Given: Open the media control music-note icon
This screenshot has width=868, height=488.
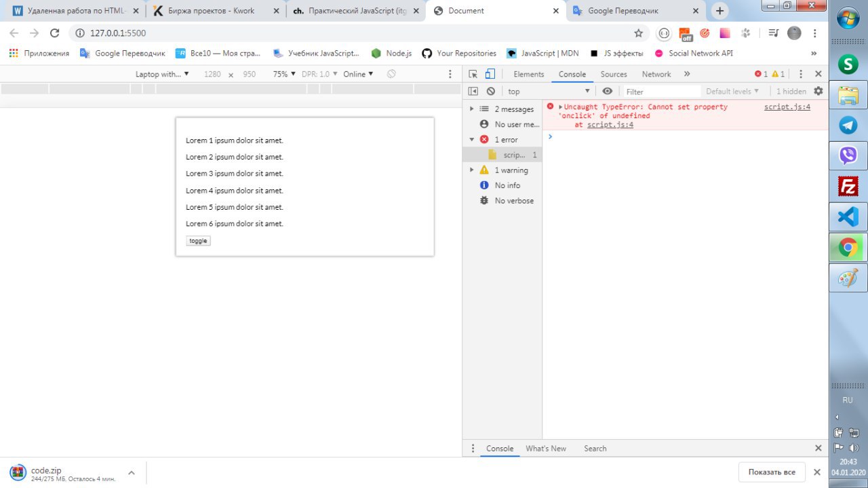Looking at the screenshot, I should pos(773,33).
